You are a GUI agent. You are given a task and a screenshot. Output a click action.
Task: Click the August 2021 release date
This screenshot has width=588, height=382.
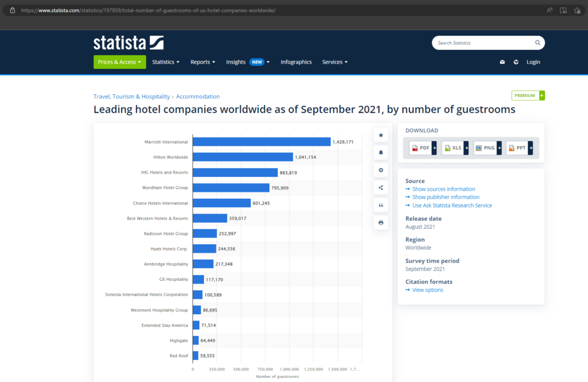[x=420, y=227]
